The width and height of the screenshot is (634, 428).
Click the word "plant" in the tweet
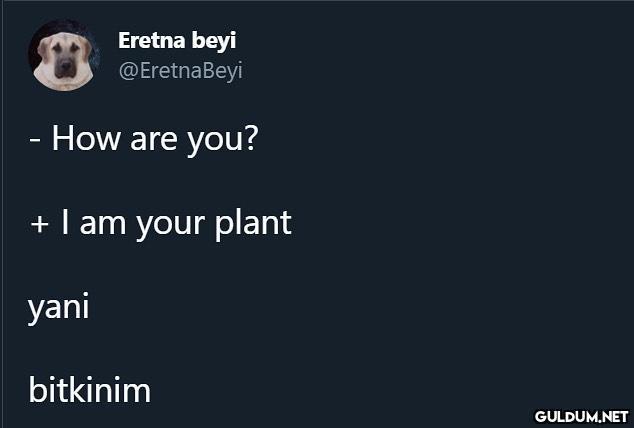pyautogui.click(x=253, y=221)
